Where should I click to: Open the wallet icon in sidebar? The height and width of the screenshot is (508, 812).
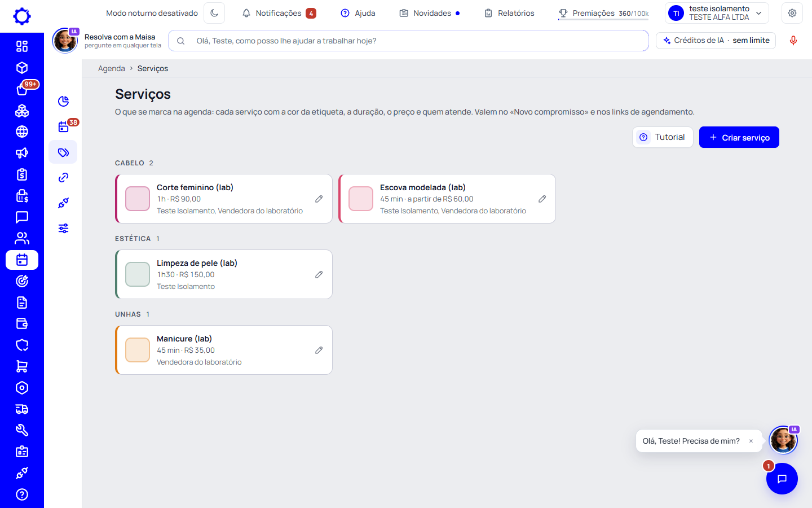pos(22,324)
